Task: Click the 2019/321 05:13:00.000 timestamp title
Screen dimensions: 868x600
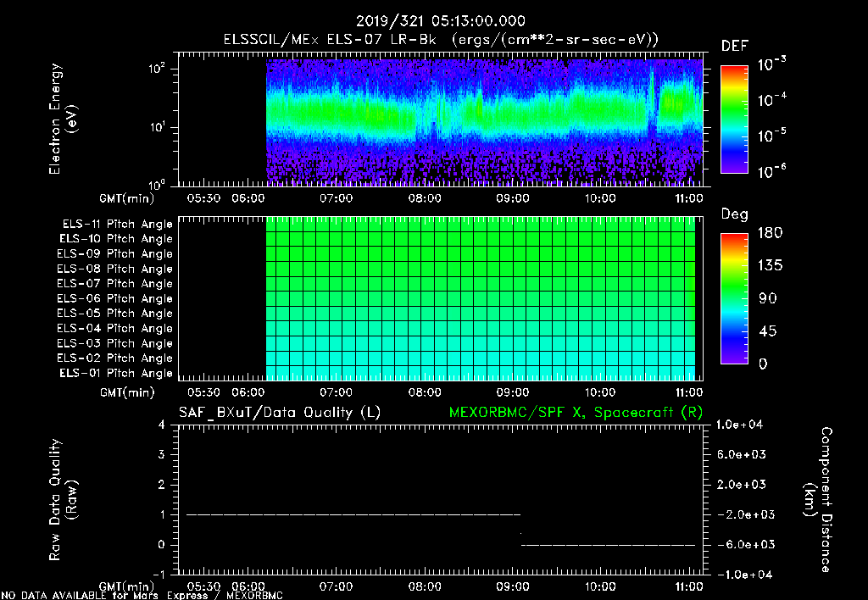Action: coord(440,21)
